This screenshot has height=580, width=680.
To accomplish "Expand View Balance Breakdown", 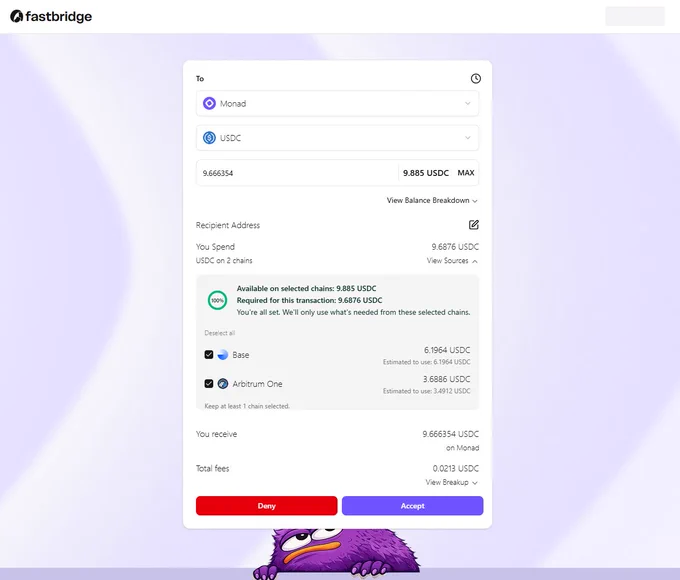I will point(432,200).
